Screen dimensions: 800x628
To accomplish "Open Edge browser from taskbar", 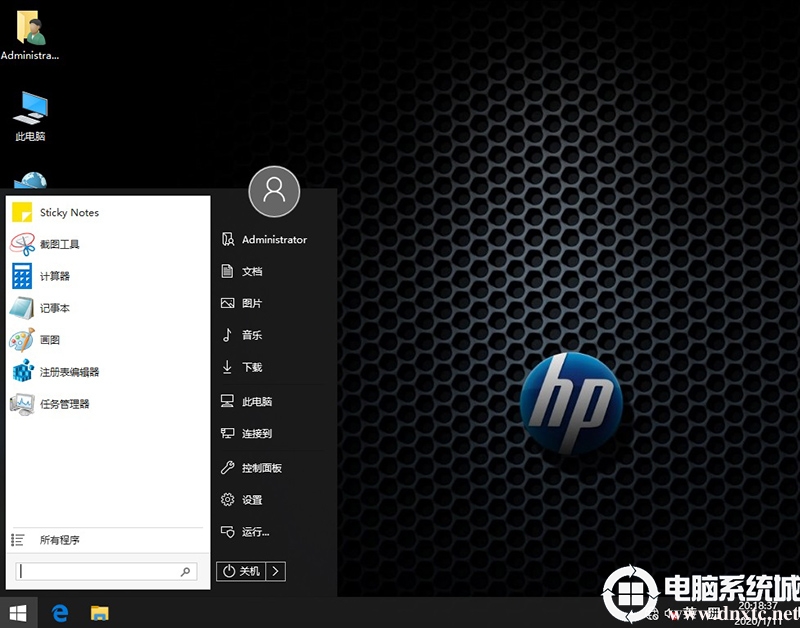I will pyautogui.click(x=60, y=613).
